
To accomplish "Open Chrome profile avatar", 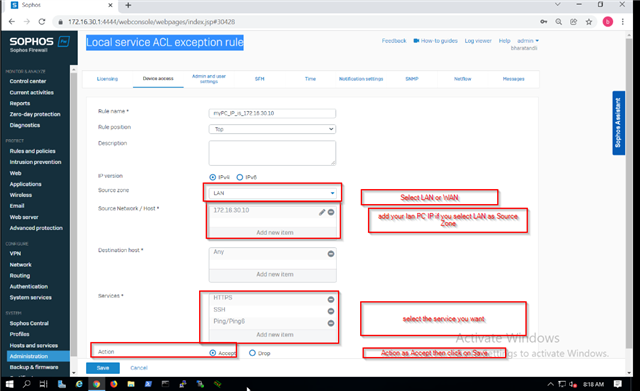I will pyautogui.click(x=607, y=22).
